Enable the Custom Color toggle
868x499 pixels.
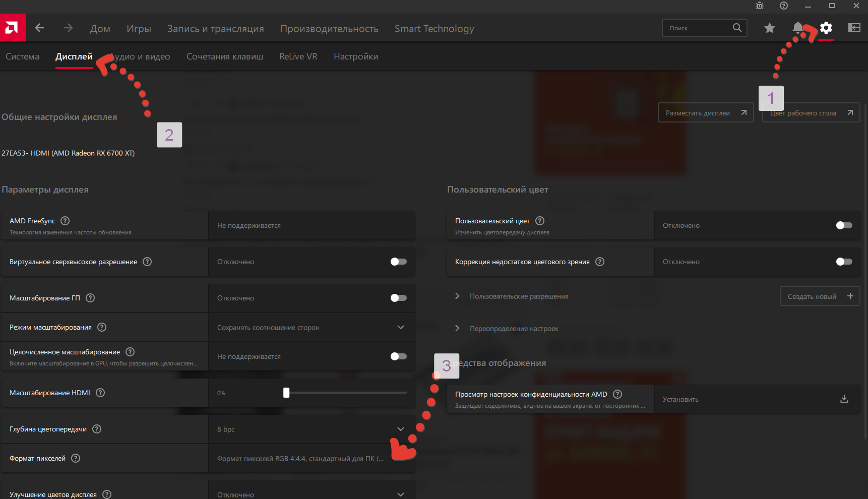[844, 225]
